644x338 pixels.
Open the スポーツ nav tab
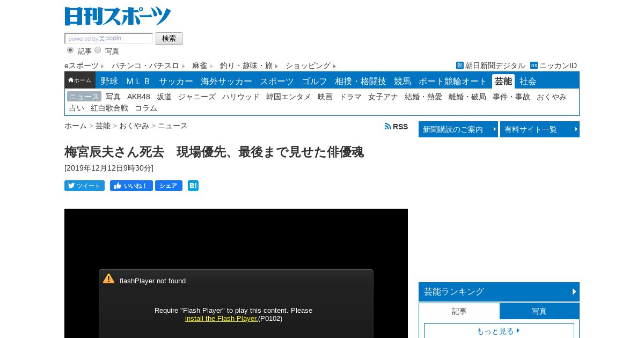click(277, 81)
